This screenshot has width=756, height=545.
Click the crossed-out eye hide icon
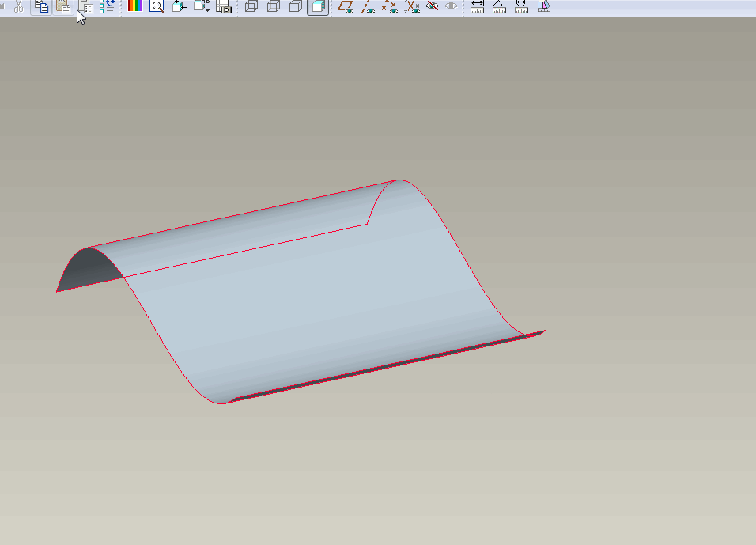[433, 6]
